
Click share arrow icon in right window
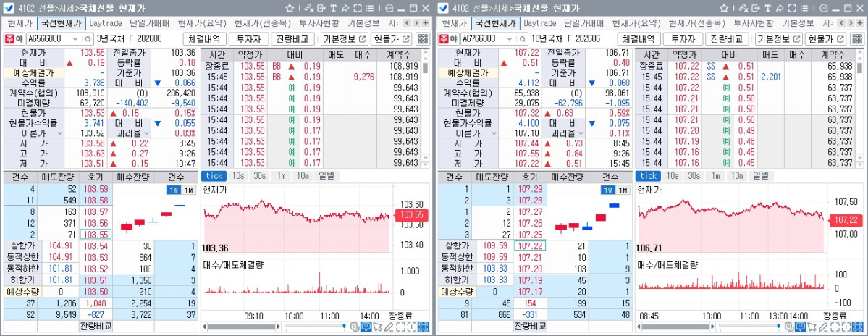click(x=780, y=8)
